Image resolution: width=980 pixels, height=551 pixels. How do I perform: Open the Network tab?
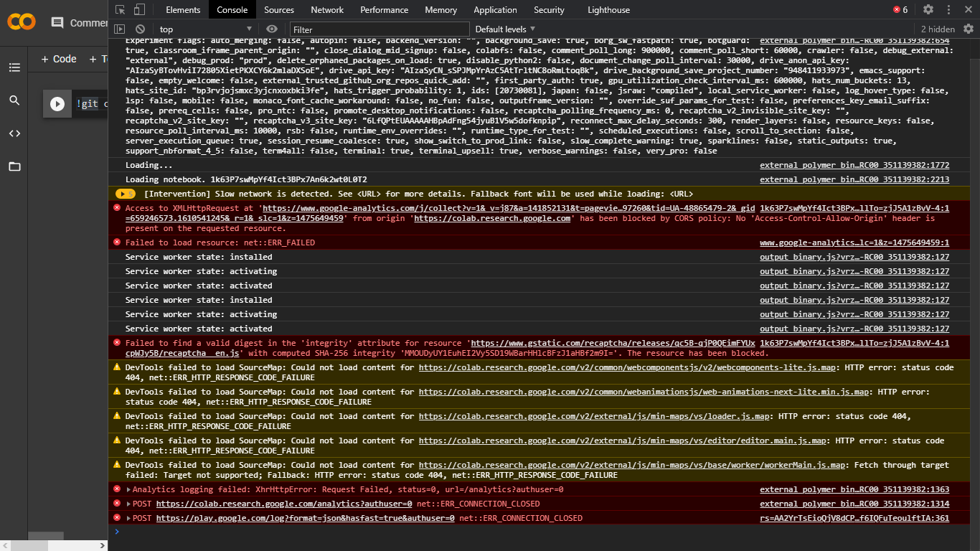coord(327,10)
